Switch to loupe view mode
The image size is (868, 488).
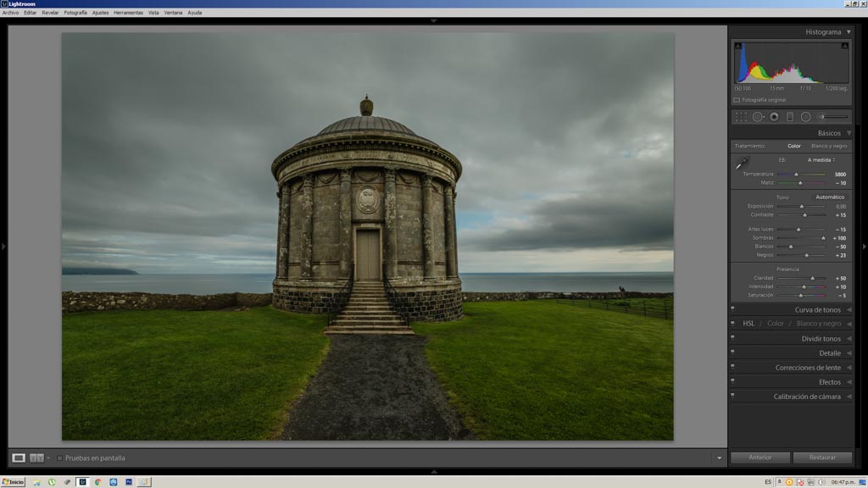(x=19, y=458)
